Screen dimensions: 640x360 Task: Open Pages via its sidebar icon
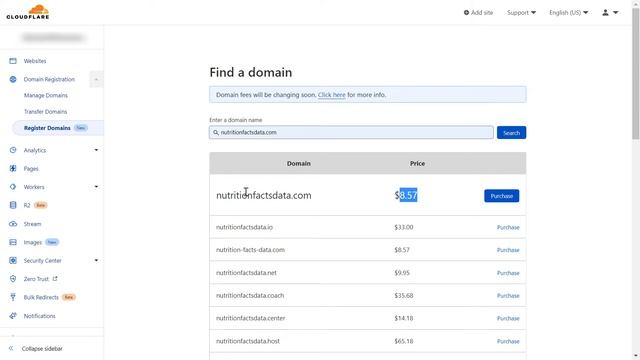[13, 168]
